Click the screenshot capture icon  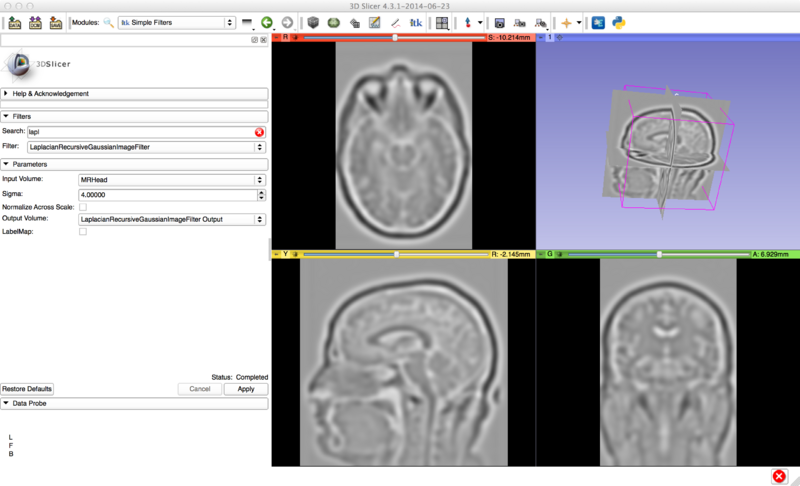pyautogui.click(x=499, y=23)
